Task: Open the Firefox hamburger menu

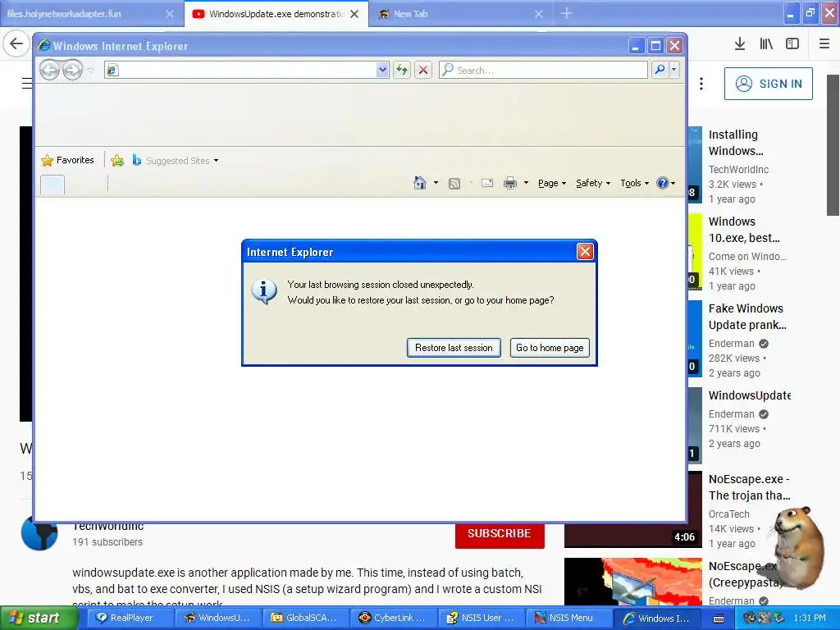Action: coord(824,44)
